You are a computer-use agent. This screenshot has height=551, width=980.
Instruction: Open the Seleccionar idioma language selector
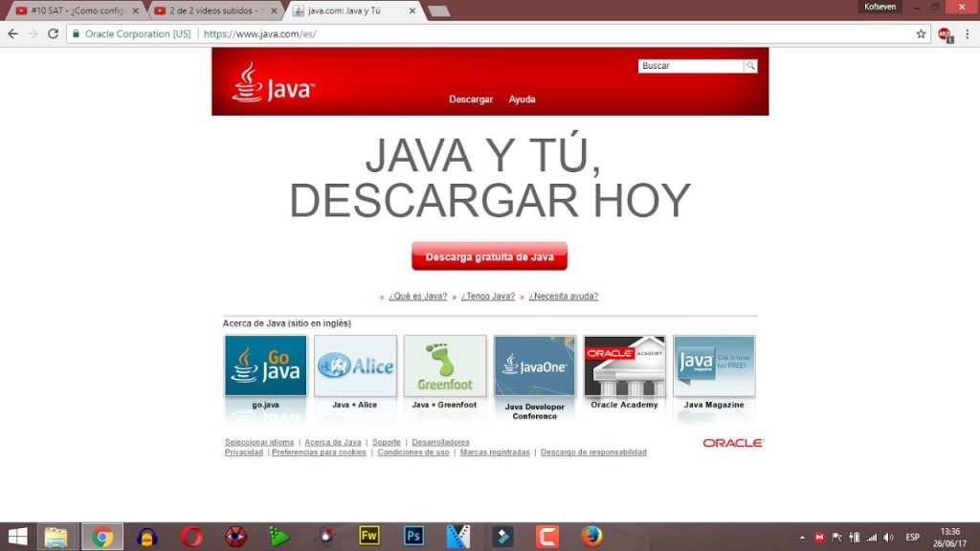point(258,441)
